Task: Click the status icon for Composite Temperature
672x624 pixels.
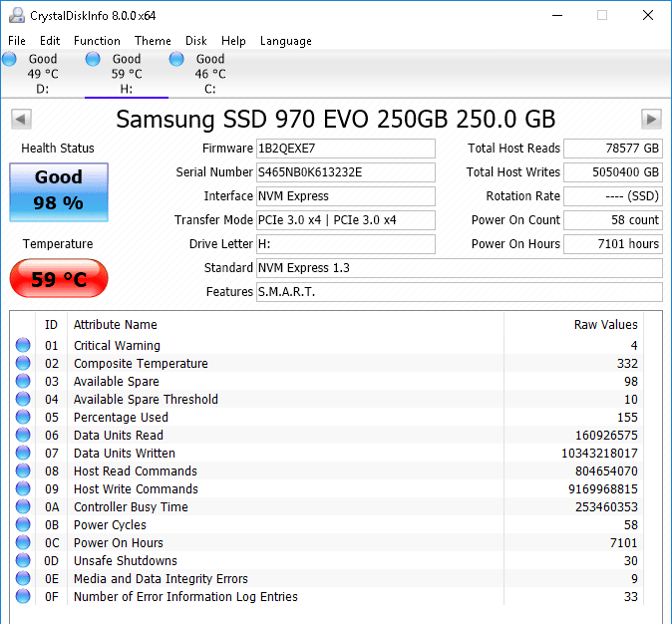Action: (23, 363)
